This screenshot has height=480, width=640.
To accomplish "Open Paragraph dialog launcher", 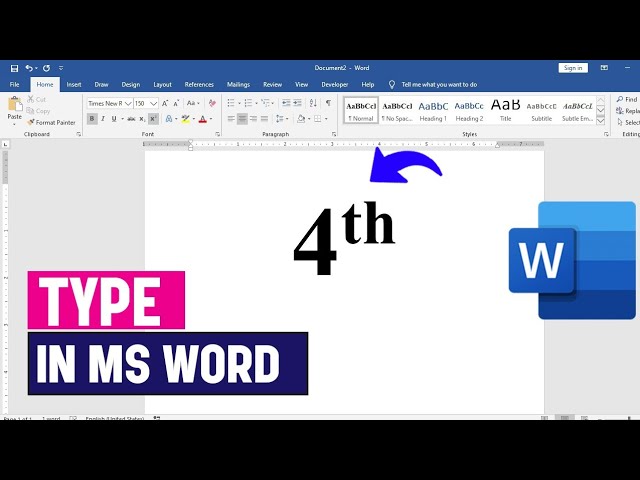I will tap(334, 134).
